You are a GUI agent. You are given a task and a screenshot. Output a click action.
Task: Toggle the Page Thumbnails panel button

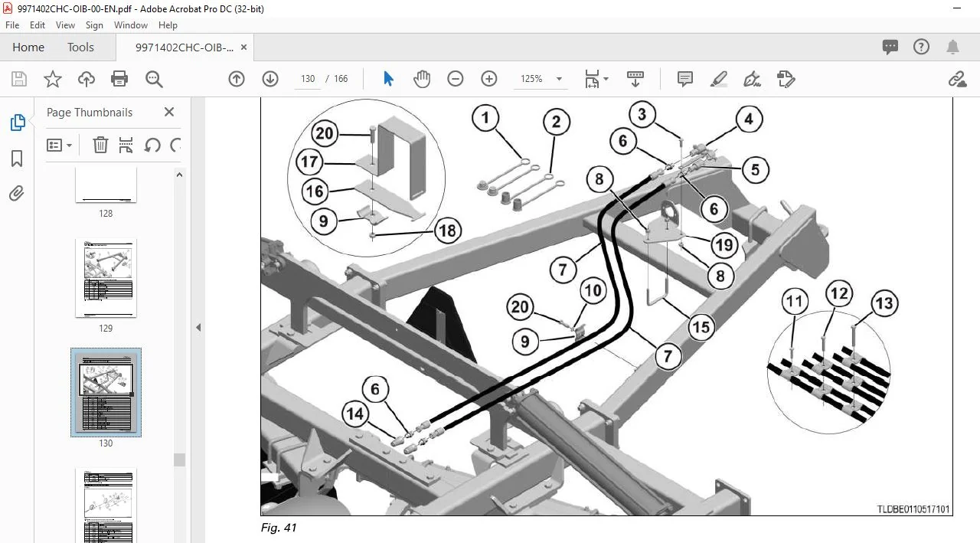coord(17,123)
